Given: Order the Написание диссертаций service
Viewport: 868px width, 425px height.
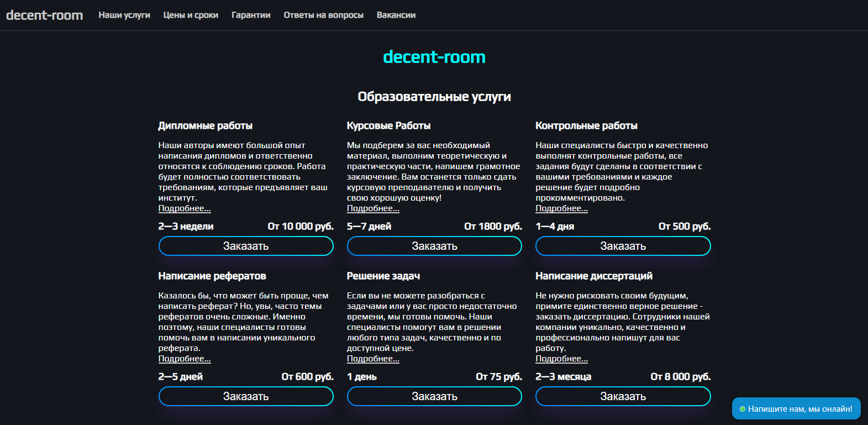Looking at the screenshot, I should point(623,396).
